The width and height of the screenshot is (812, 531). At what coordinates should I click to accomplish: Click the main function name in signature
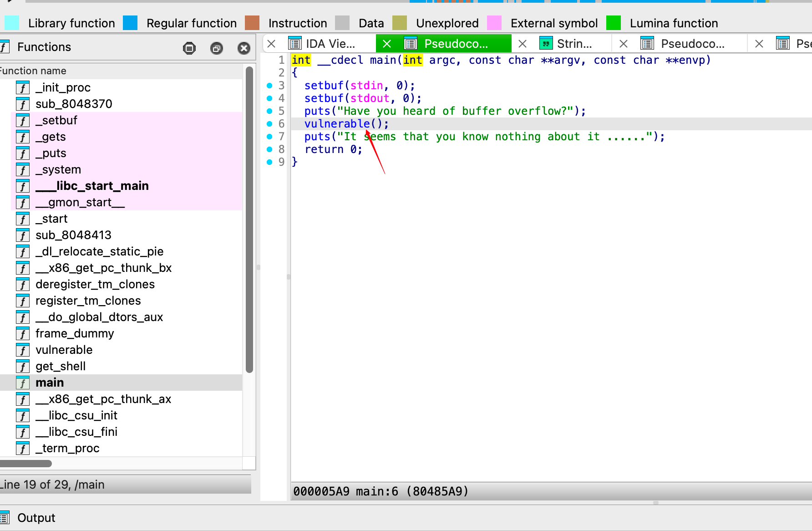coord(383,60)
